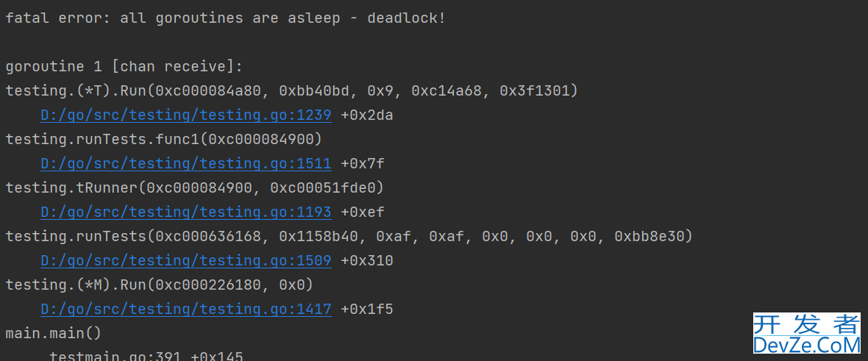The height and width of the screenshot is (361, 868).
Task: Click the +0x2da offset text
Action: [x=367, y=115]
